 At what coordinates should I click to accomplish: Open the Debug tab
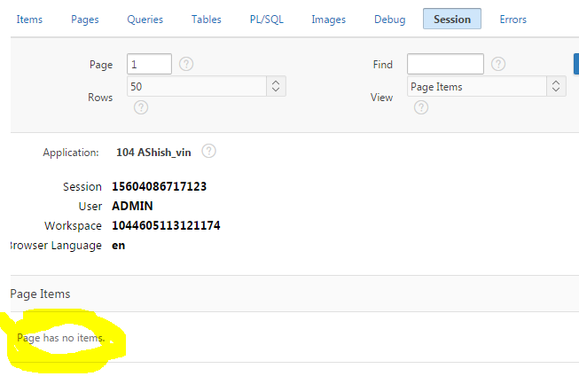point(389,19)
